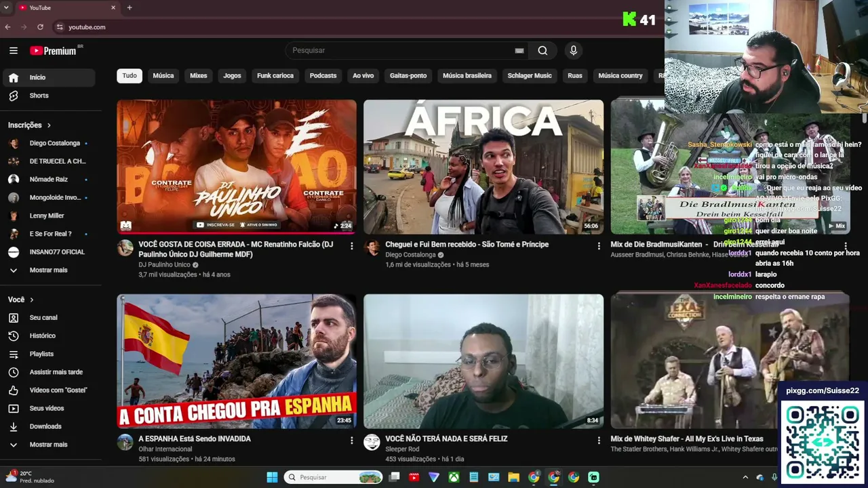Open Sleeper Rod channel avatar
868x488 pixels.
point(372,443)
